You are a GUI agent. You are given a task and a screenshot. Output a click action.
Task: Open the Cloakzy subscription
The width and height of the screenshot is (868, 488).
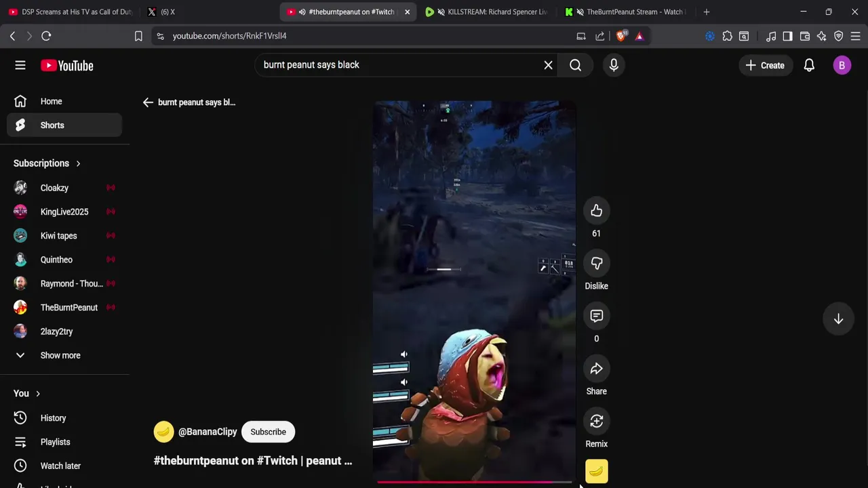[64, 188]
